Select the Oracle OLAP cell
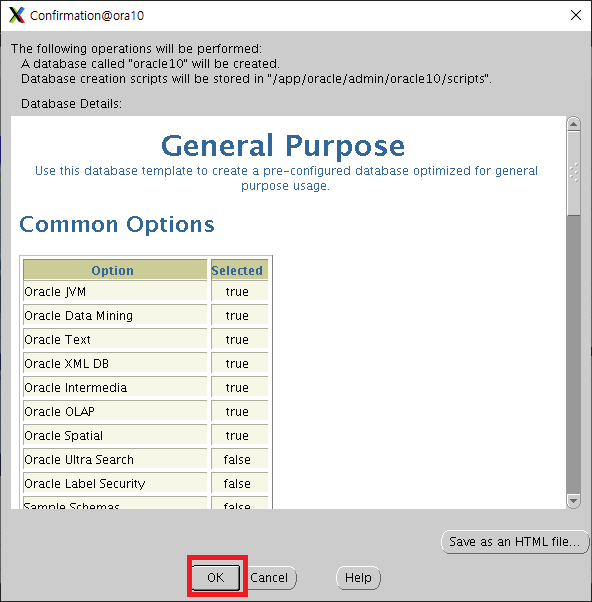 tap(115, 412)
